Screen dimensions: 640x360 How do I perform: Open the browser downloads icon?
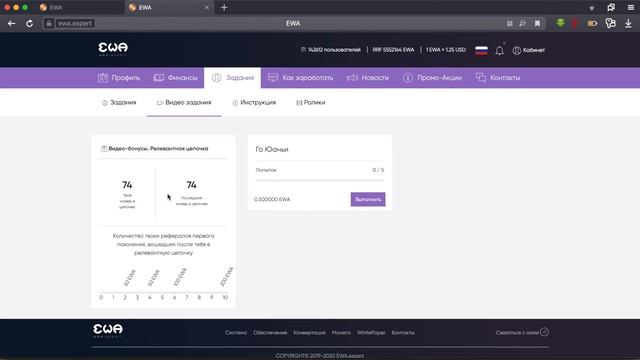[x=628, y=24]
